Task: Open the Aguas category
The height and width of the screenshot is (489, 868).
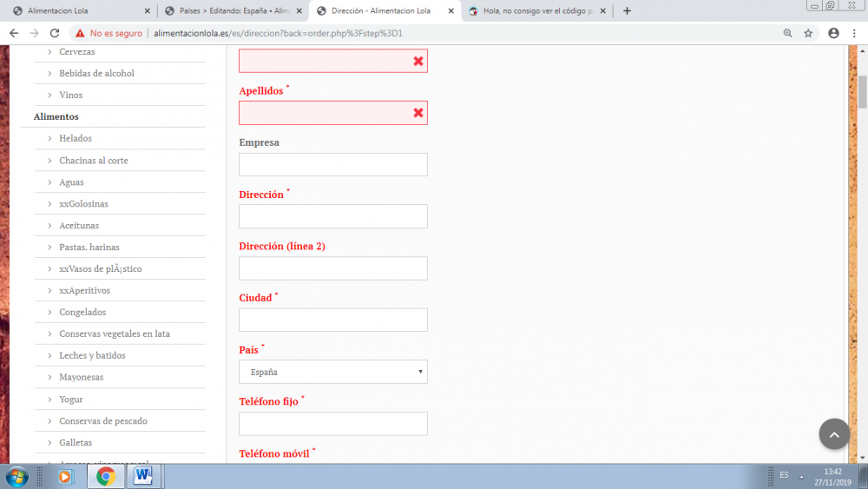Action: [71, 182]
